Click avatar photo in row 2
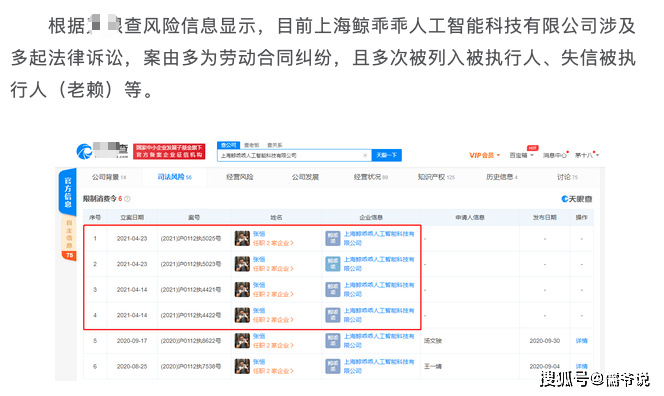 pyautogui.click(x=242, y=264)
